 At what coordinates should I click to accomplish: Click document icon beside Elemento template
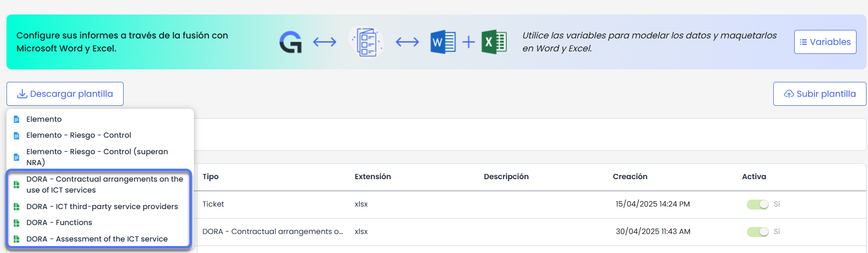click(16, 119)
